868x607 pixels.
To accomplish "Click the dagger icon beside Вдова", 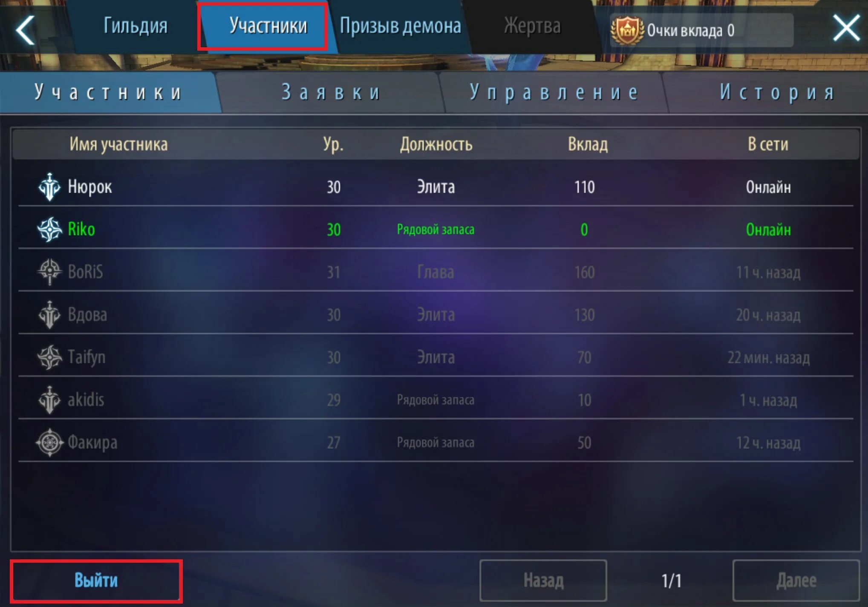I will tap(49, 314).
